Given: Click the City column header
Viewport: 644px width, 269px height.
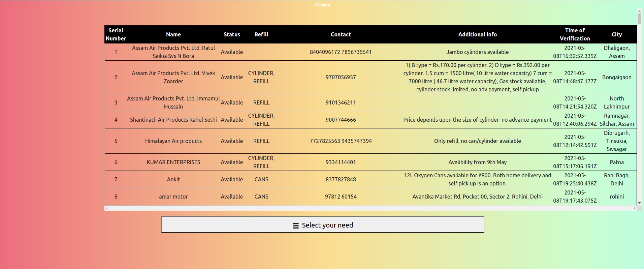Looking at the screenshot, I should click(x=616, y=34).
